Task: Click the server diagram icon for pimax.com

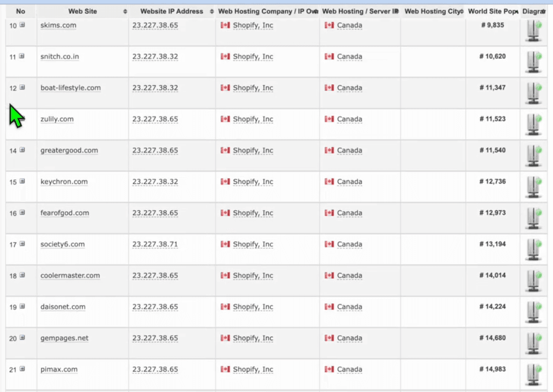Action: tap(533, 374)
